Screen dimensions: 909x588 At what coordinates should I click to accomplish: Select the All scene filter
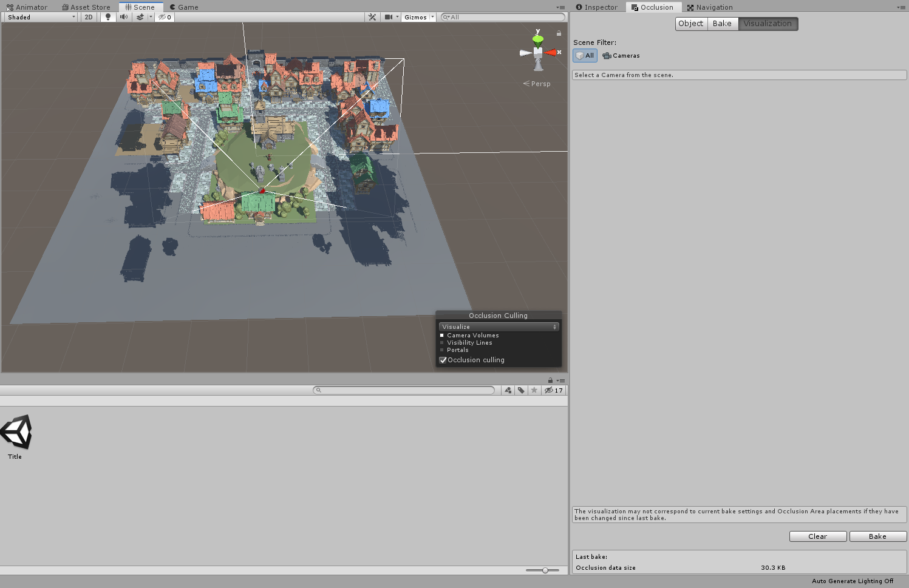[x=585, y=55]
